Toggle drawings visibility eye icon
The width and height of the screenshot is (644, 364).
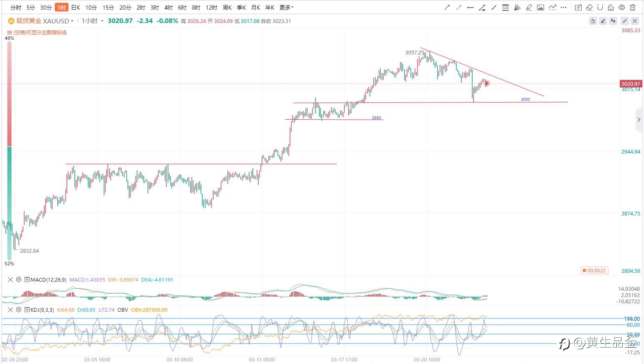[x=621, y=8]
